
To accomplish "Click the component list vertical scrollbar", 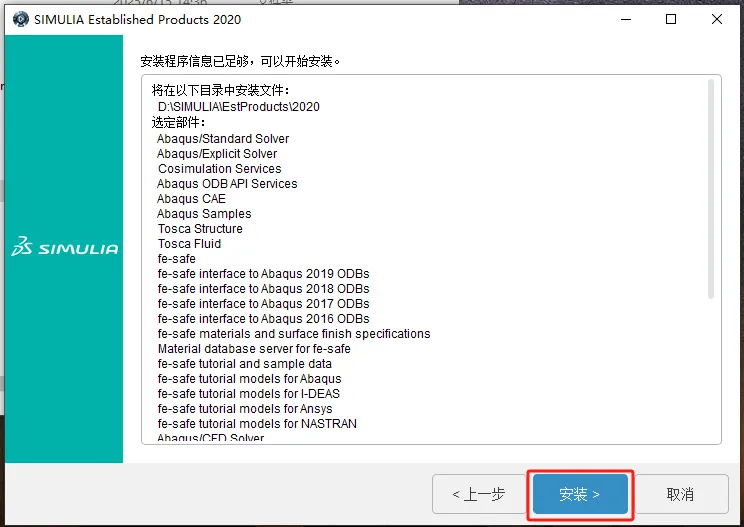I will click(x=710, y=189).
